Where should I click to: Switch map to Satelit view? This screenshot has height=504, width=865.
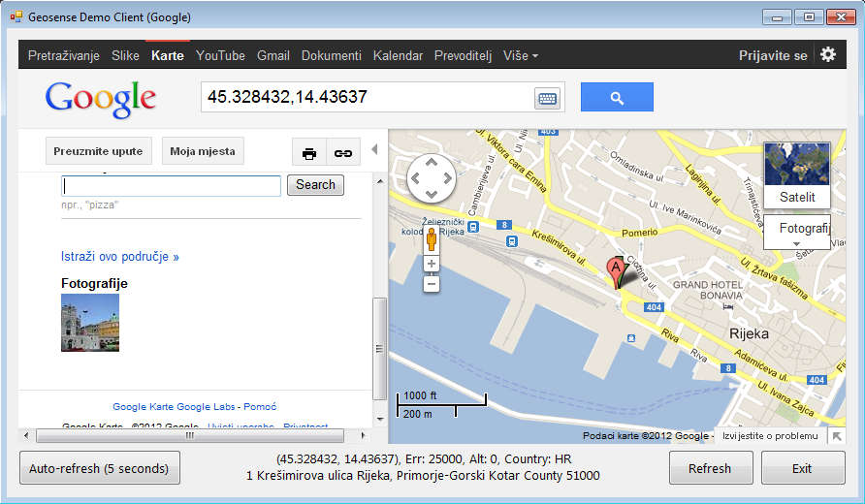[x=797, y=175]
